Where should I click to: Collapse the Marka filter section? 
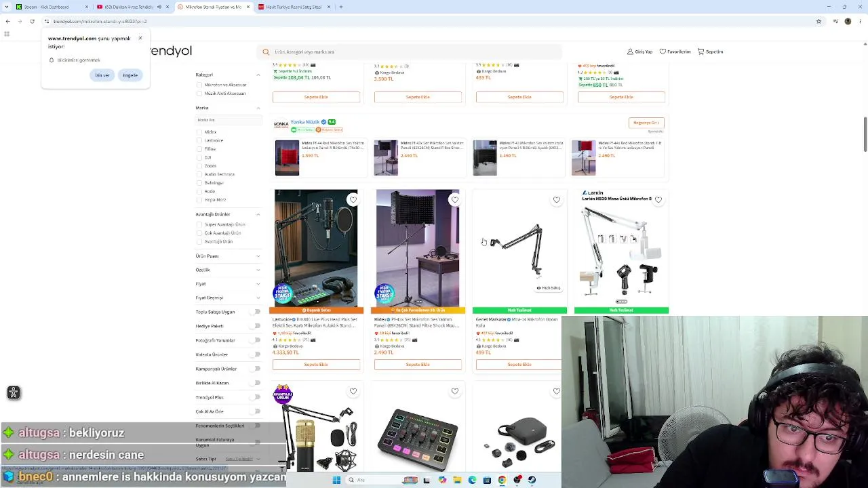click(x=258, y=108)
